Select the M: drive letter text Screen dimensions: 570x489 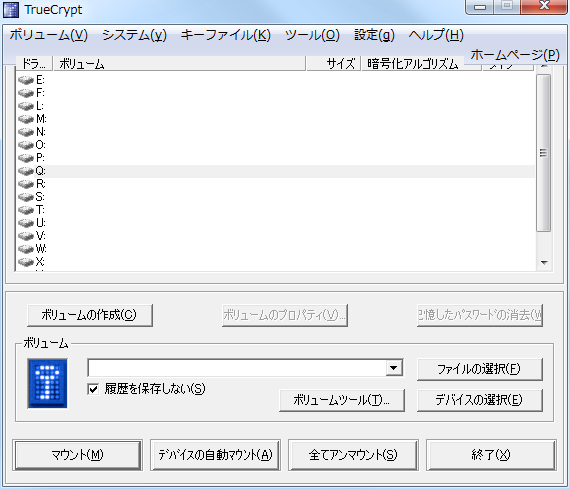41,119
